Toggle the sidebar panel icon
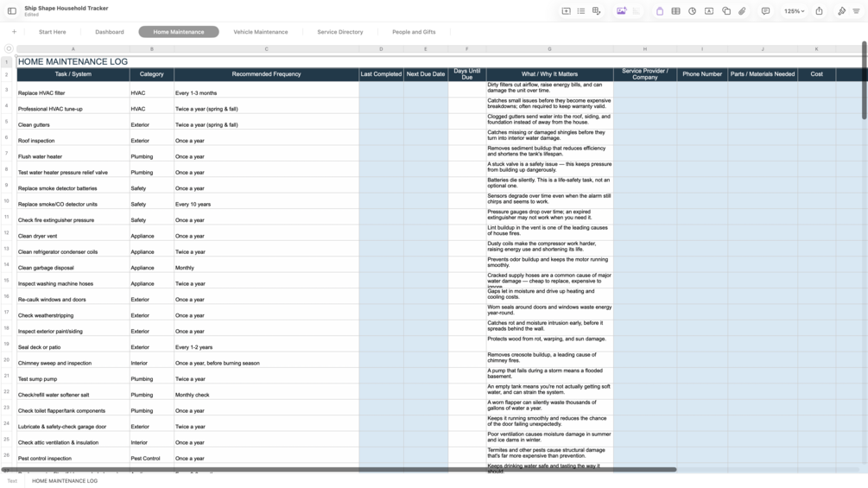 click(x=11, y=11)
